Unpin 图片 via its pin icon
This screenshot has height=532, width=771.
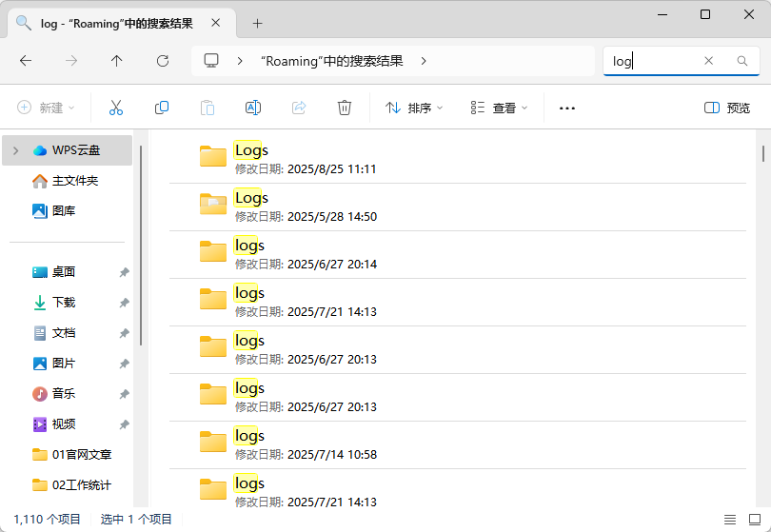coord(125,364)
